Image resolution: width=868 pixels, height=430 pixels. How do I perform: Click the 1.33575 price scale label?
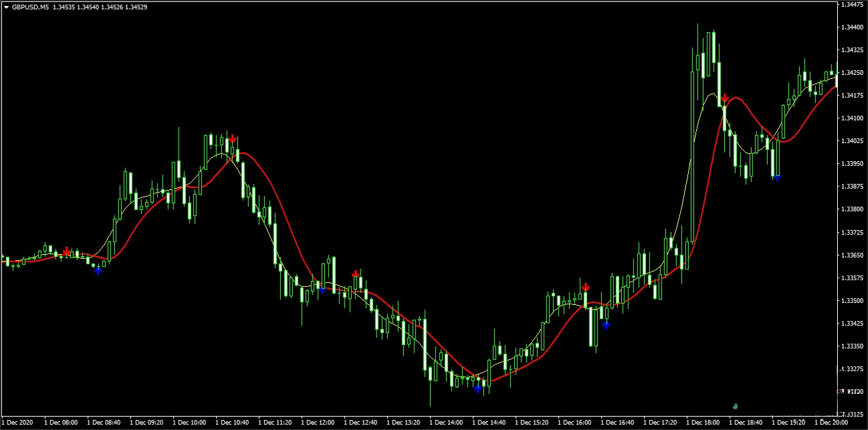click(853, 278)
